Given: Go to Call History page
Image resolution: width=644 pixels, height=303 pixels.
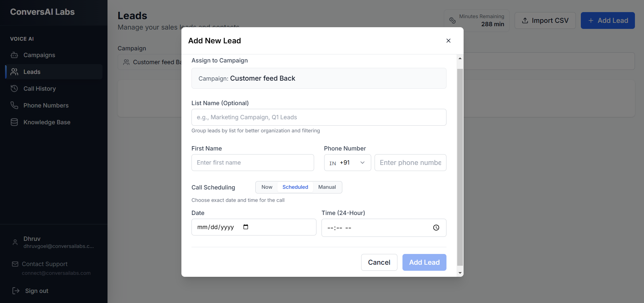Looking at the screenshot, I should coord(54,88).
